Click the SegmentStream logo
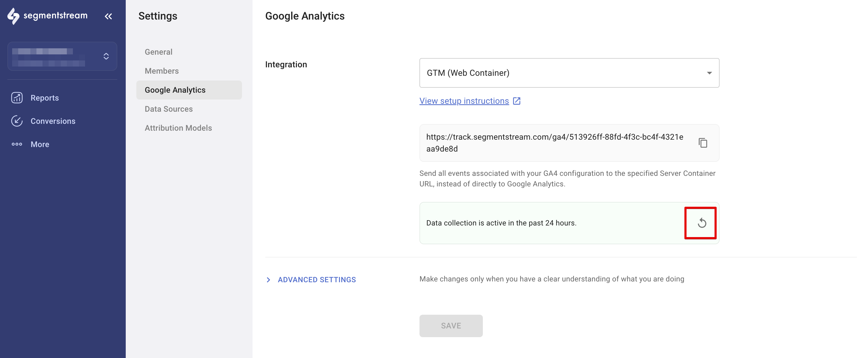The height and width of the screenshot is (358, 868). 48,16
